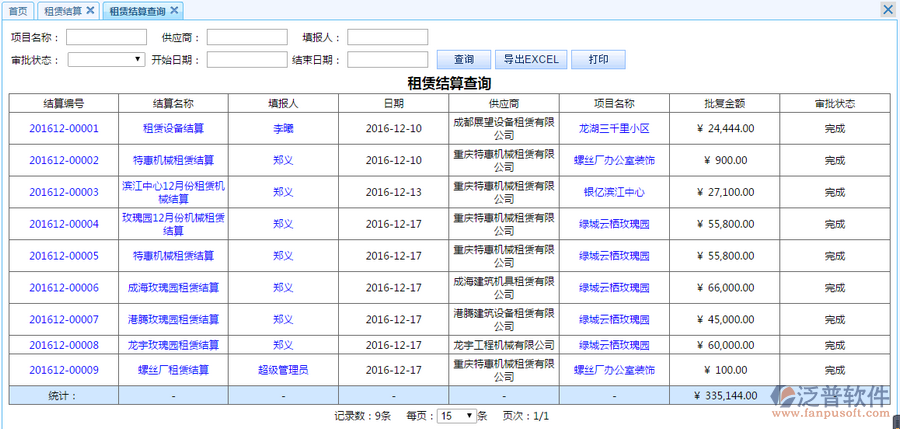Open the 租赁设备结算 settlement name link
Viewport: 900px width, 429px height.
173,129
